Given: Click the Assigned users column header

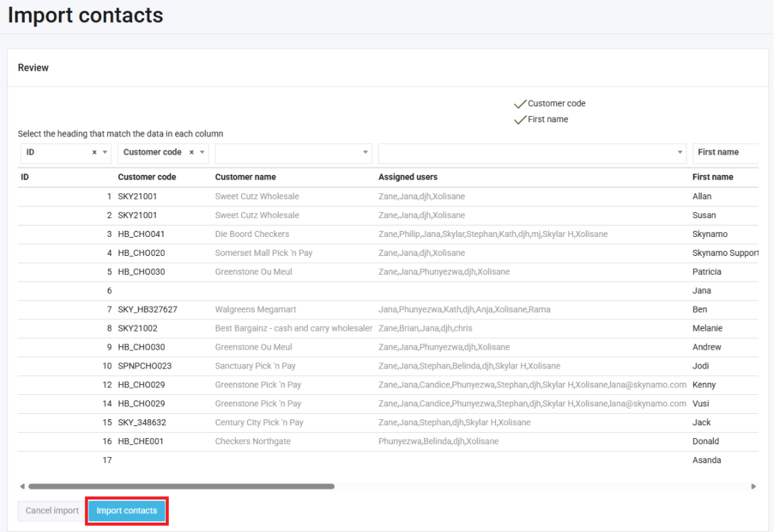Looking at the screenshot, I should tap(408, 177).
